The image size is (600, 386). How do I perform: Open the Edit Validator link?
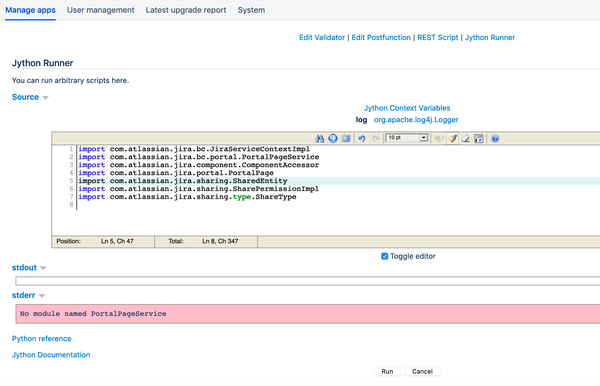[322, 37]
